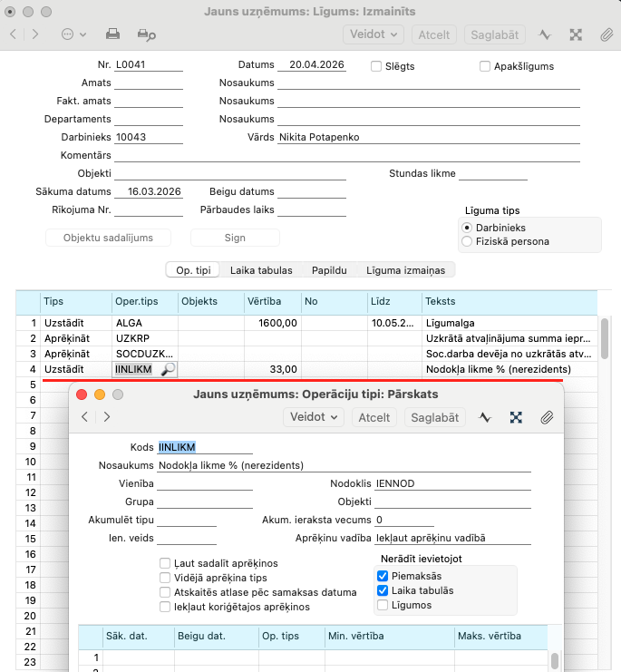Click magnifier lookup icon in IINLIKM cell

168,369
